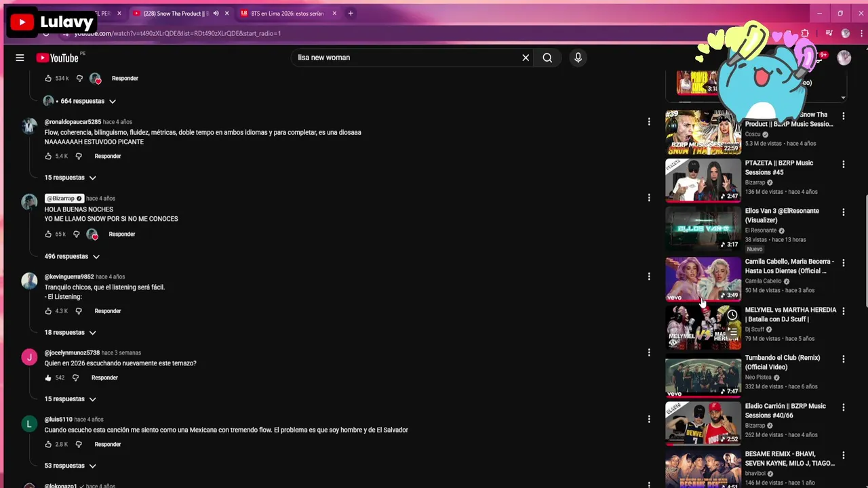
Task: Like the comment by @ronaldopaucar5285
Action: click(x=48, y=156)
